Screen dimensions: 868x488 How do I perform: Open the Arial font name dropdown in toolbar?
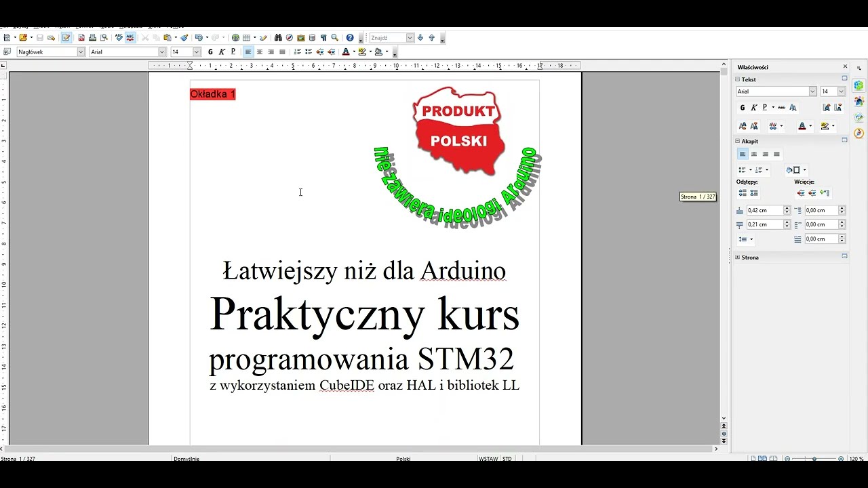coord(162,52)
